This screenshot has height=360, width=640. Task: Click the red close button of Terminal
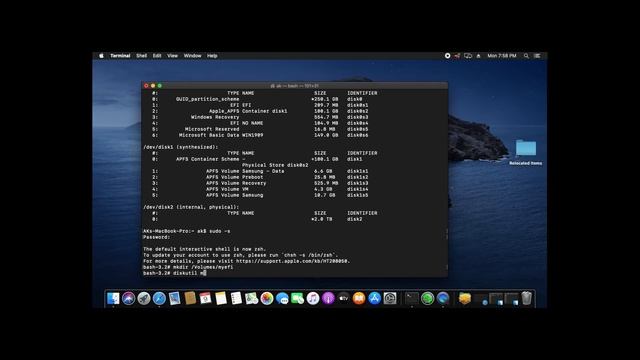click(146, 86)
